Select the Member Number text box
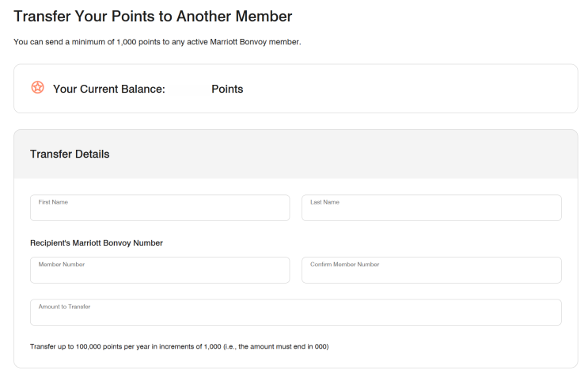Viewport: 588px width, 374px height. click(x=160, y=272)
